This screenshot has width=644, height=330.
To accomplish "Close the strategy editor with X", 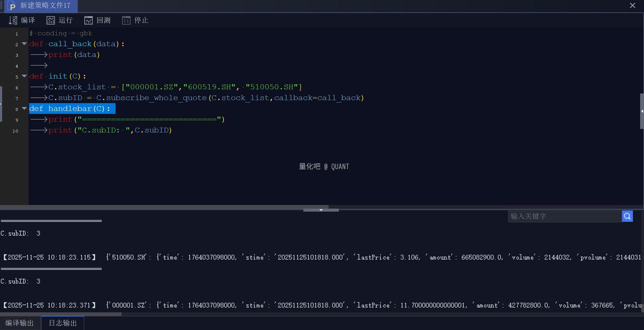I will [632, 5].
